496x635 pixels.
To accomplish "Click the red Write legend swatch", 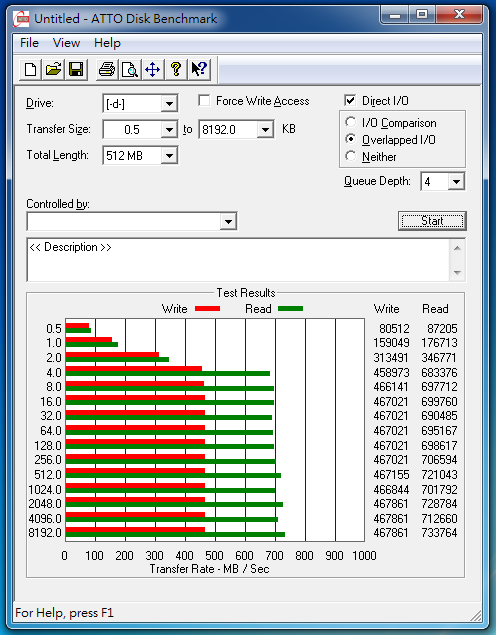I will [x=207, y=309].
